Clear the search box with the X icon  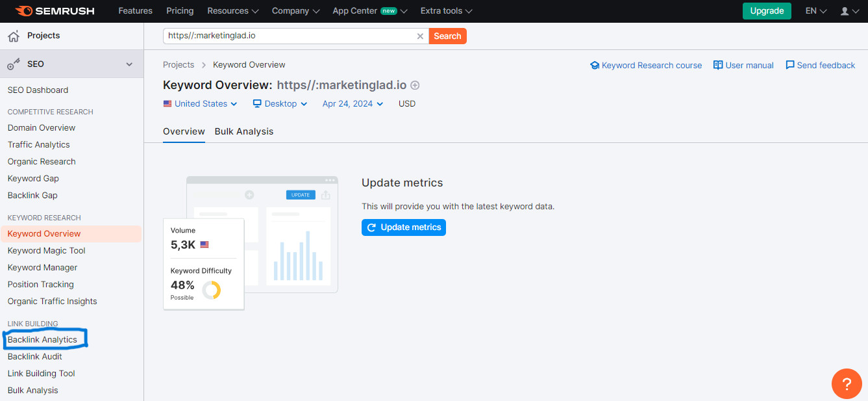(x=420, y=36)
